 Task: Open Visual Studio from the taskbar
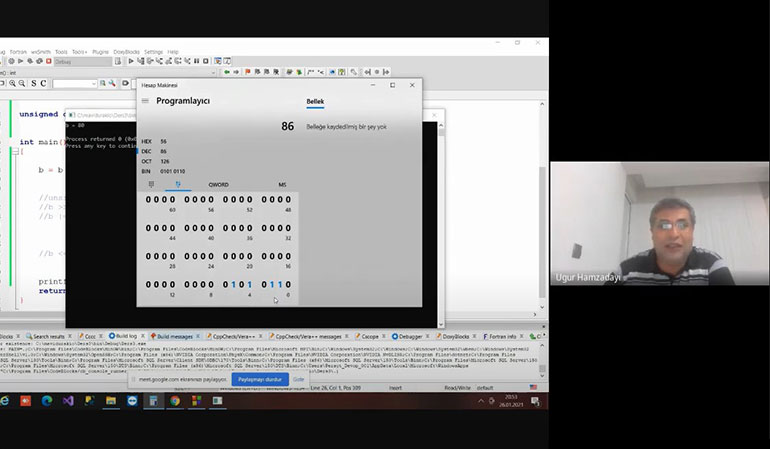coord(68,401)
